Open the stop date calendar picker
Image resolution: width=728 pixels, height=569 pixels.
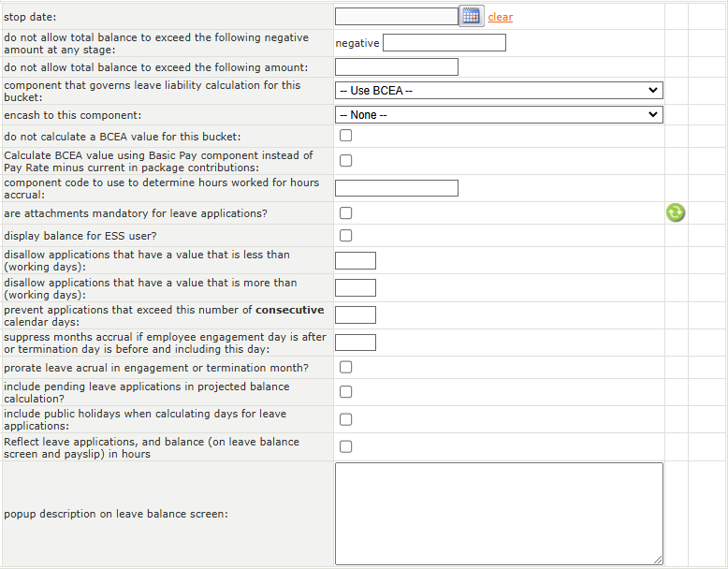[x=472, y=16]
